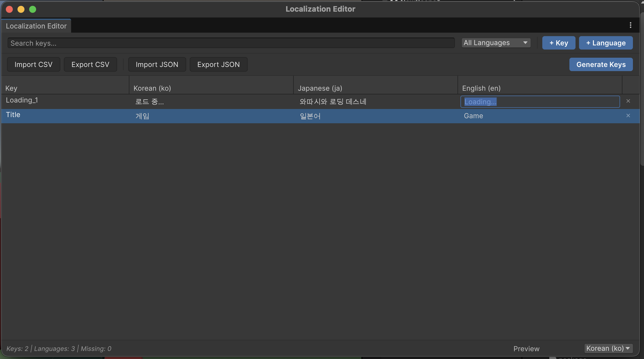This screenshot has height=359, width=644.
Task: Remove the Title row using X icon
Action: coord(628,116)
